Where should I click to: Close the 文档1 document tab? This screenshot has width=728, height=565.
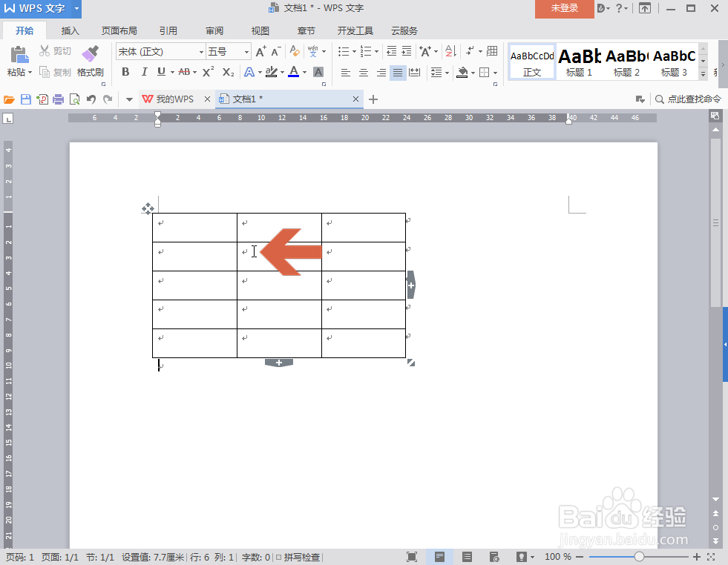[355, 99]
